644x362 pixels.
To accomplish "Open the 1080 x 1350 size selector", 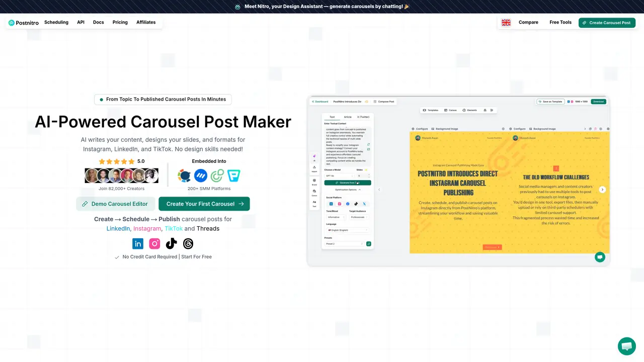I will [x=578, y=102].
